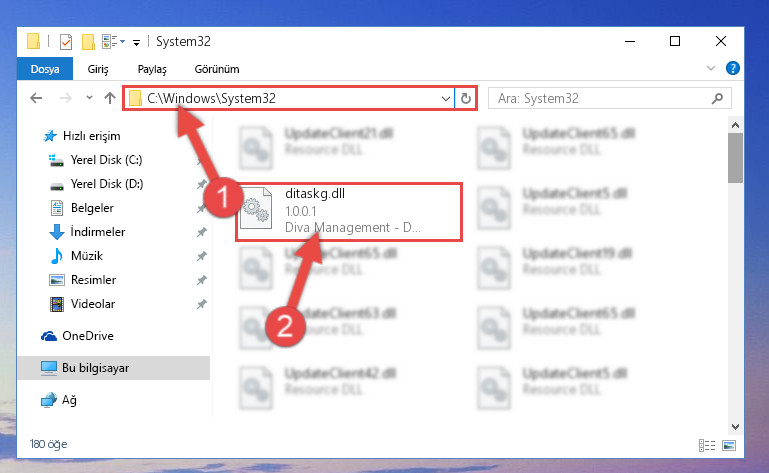
Task: Unpin İndirmeler from quick access
Action: coord(202,232)
